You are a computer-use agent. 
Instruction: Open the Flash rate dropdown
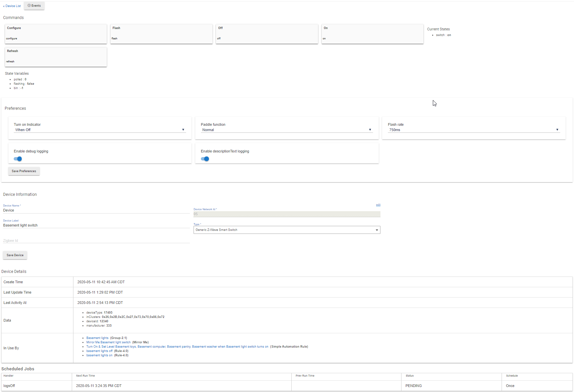coord(474,130)
